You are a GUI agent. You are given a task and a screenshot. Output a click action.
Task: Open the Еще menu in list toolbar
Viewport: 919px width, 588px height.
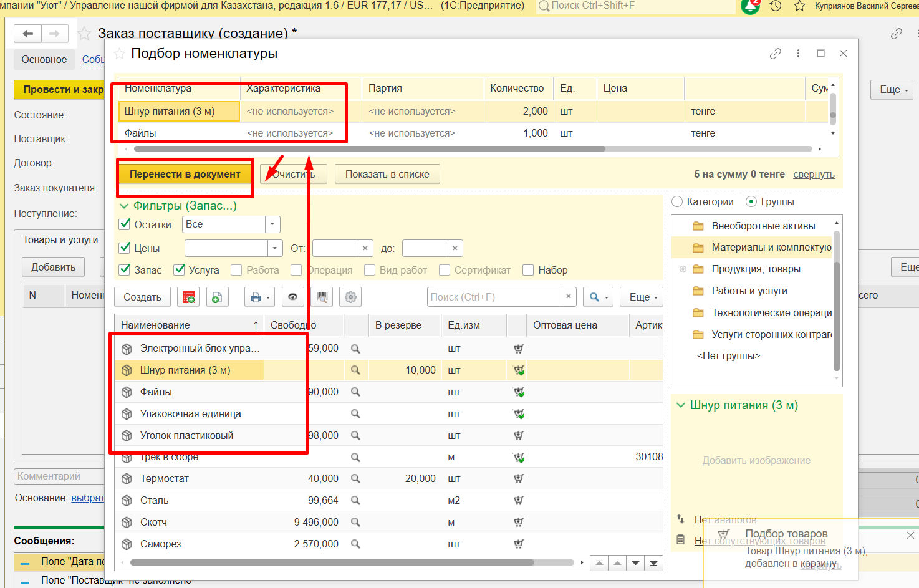coord(641,297)
